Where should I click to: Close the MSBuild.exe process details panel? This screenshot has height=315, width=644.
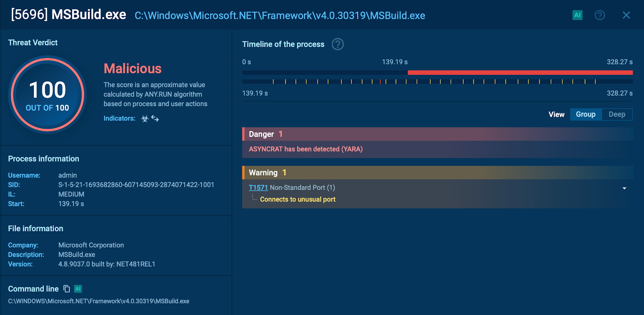(626, 15)
